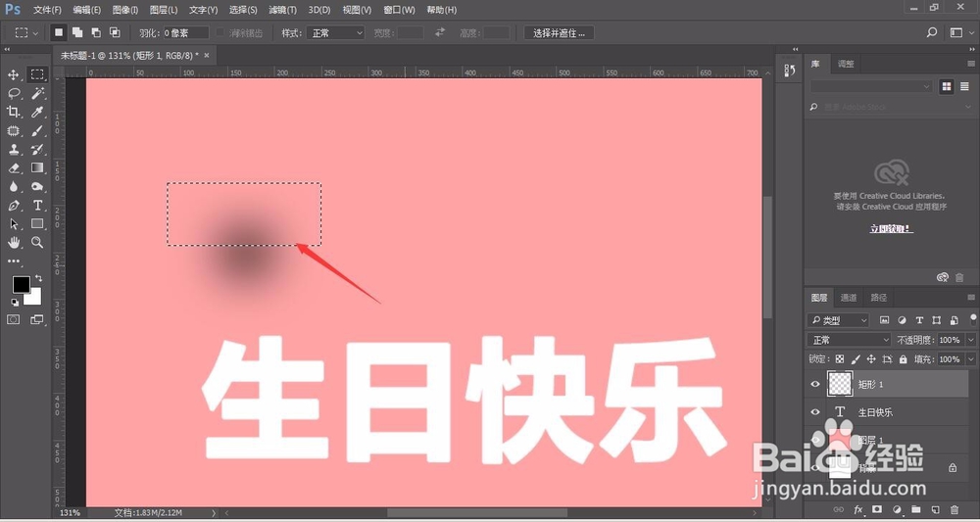Viewport: 980px width, 522px height.
Task: Switch to the 调整 tab
Action: pyautogui.click(x=846, y=64)
